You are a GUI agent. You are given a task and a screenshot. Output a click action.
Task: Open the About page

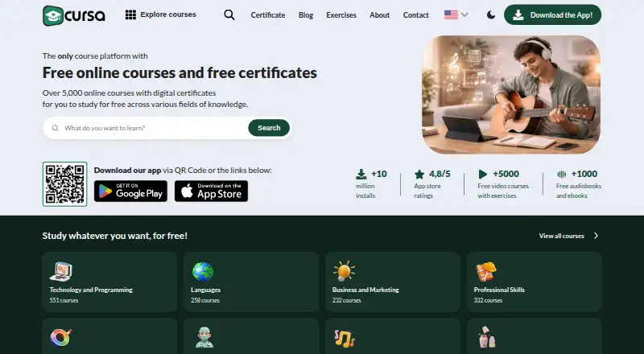pyautogui.click(x=379, y=15)
